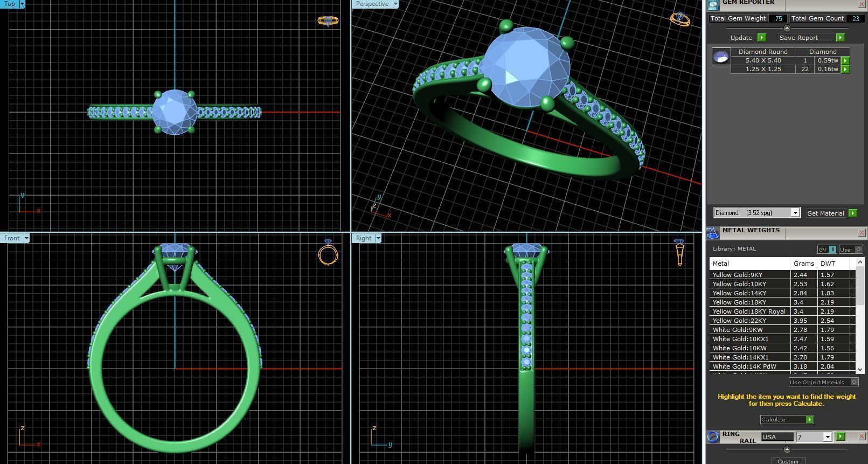Select the Yellow Gold:9KY row
868x464 pixels.
coord(782,275)
